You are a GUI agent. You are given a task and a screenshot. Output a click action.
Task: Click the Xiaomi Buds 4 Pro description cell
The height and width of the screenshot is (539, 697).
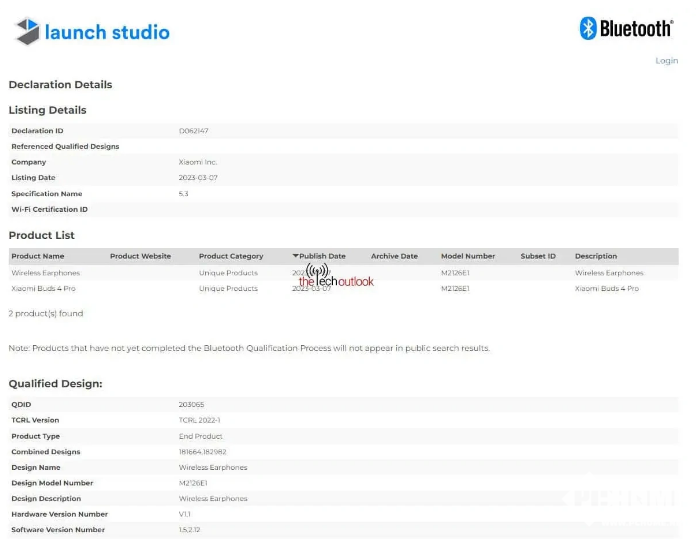607,288
